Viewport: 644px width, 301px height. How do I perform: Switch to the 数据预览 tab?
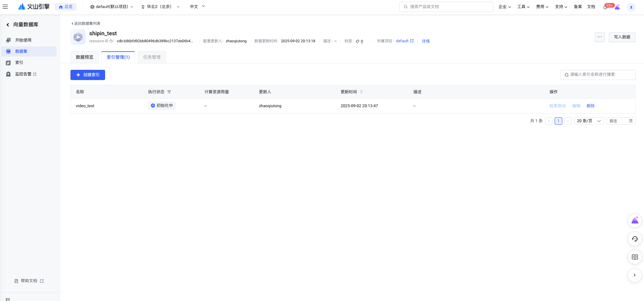pyautogui.click(x=84, y=57)
